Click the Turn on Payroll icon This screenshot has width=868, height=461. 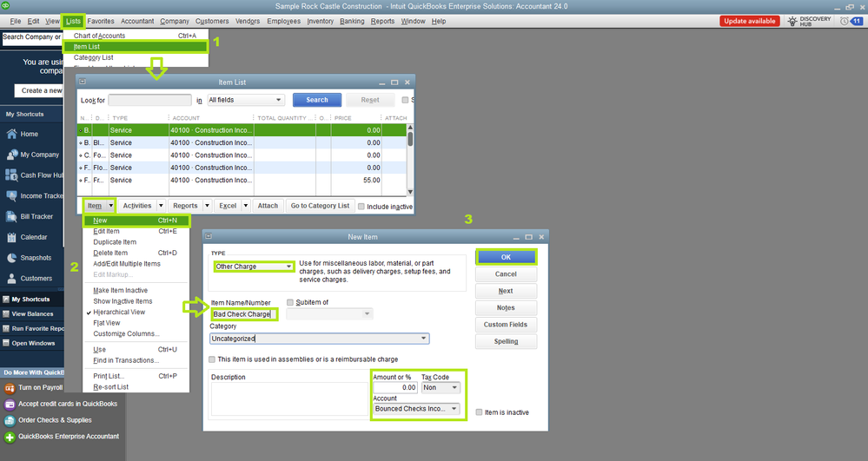point(10,388)
